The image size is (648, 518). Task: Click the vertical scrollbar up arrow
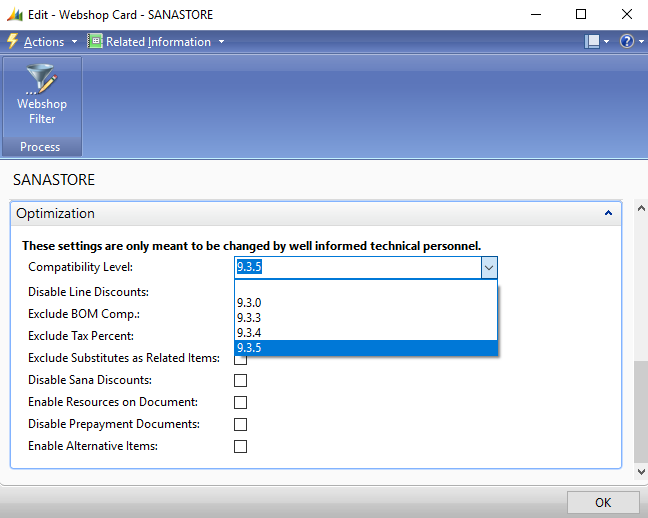[x=641, y=208]
